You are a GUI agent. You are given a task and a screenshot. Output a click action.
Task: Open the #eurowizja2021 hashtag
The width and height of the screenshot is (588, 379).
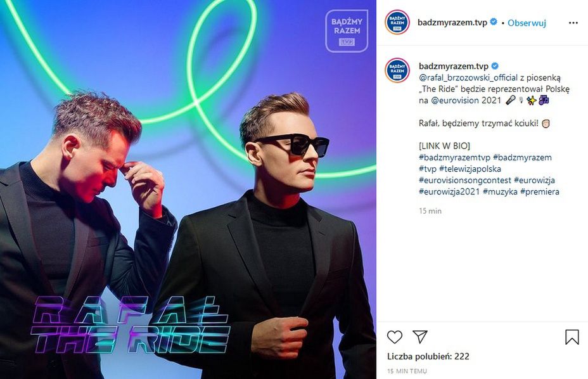[x=449, y=191]
